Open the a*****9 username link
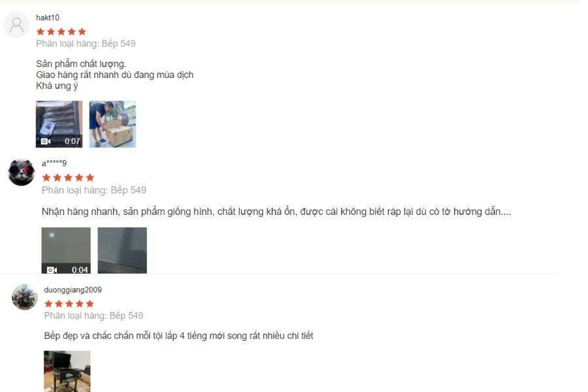 (x=54, y=163)
